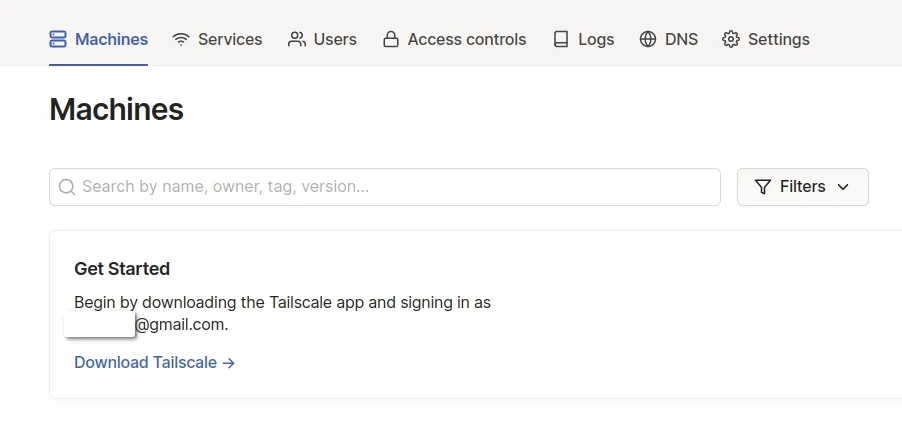Click the Access controls padlock icon
The width and height of the screenshot is (902, 428).
pos(391,40)
